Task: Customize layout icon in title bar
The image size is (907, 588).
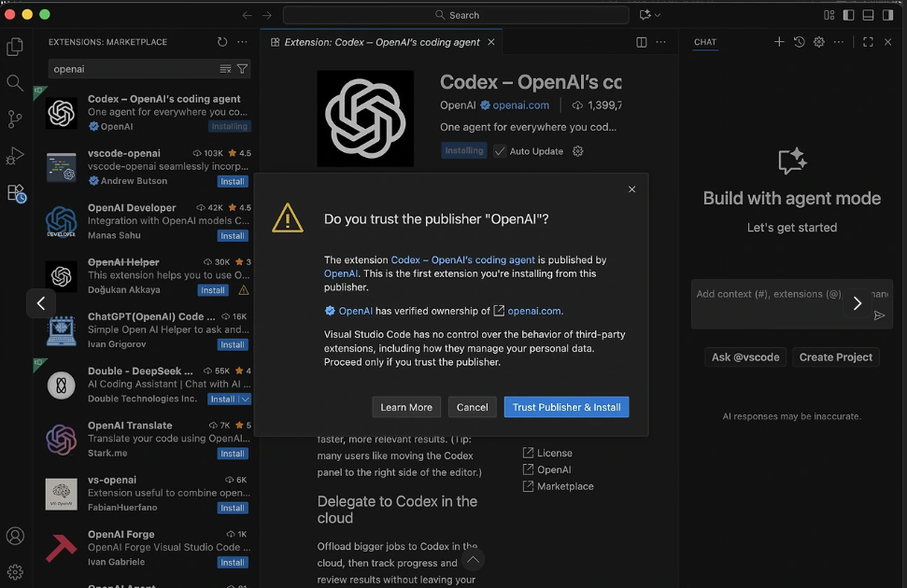Action: coord(829,15)
